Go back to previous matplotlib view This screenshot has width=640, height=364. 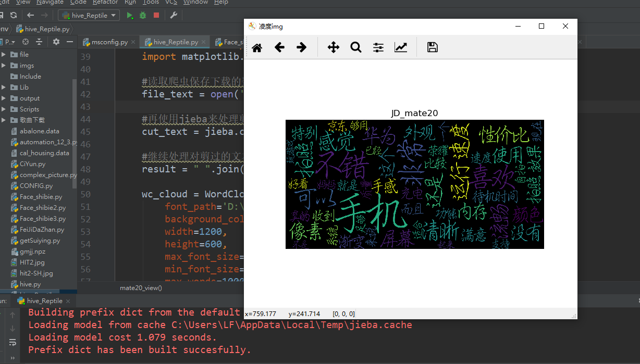[x=279, y=47]
